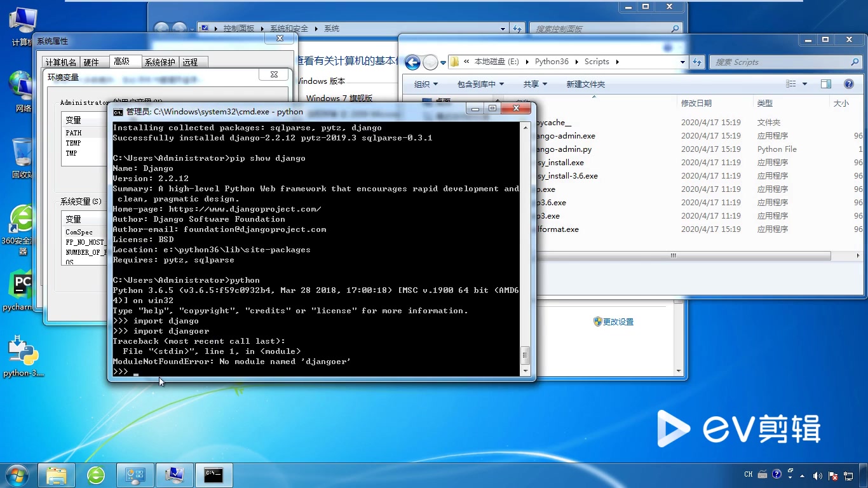Click the CH input language indicator
Screen dimensions: 868x488
(748, 475)
